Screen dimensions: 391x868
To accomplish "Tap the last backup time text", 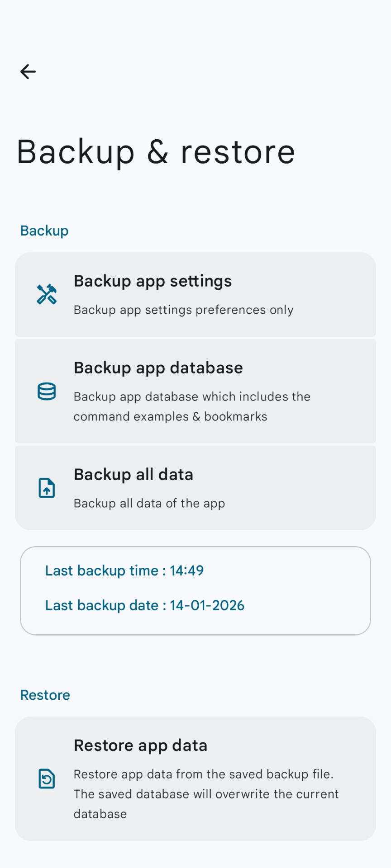I will [x=124, y=571].
